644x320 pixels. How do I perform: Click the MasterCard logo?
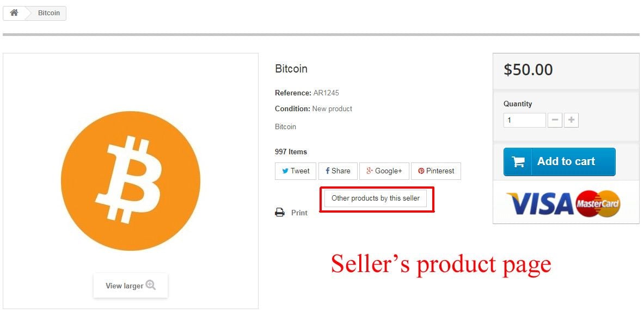click(598, 203)
